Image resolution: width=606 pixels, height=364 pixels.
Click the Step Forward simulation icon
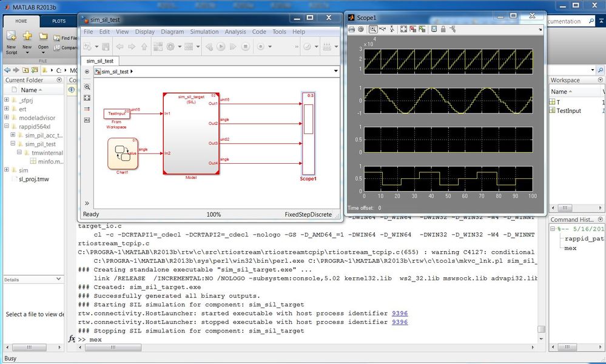pos(233,47)
